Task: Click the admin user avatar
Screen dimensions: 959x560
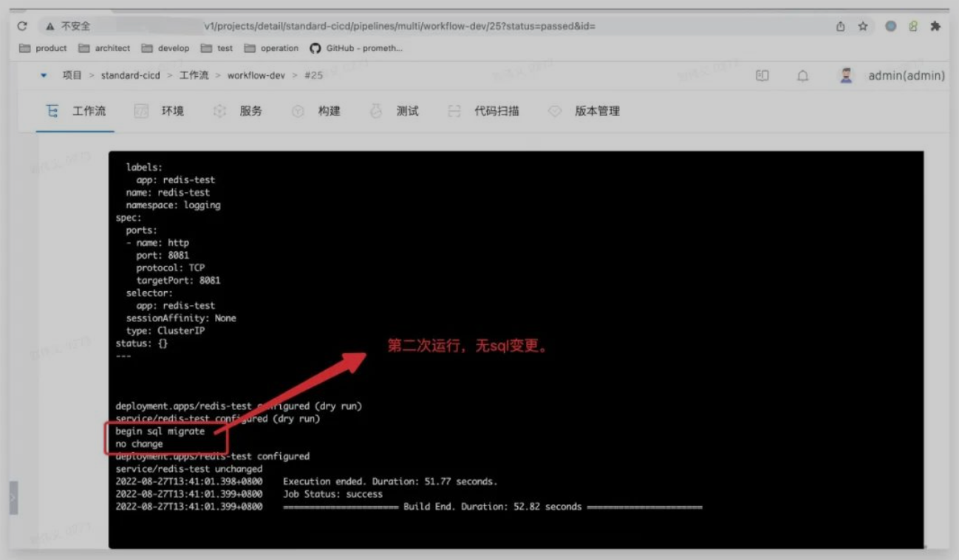Action: coord(847,75)
